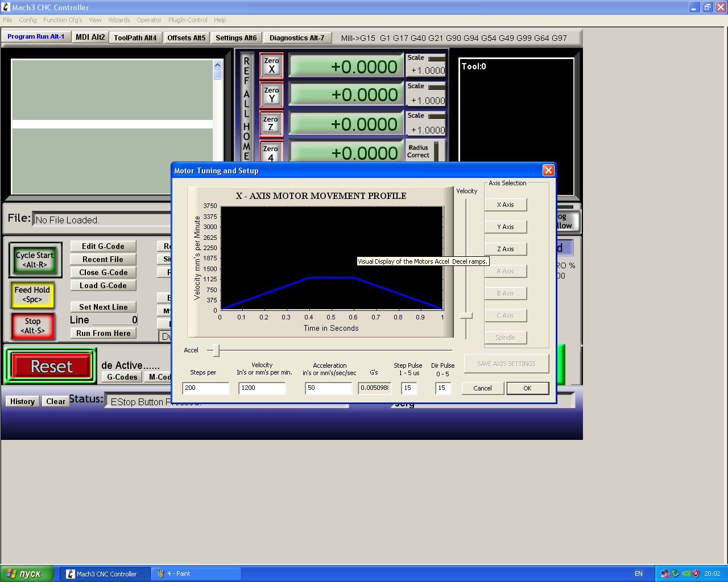Close the Motor Tuning and Setup dialog

tap(548, 171)
